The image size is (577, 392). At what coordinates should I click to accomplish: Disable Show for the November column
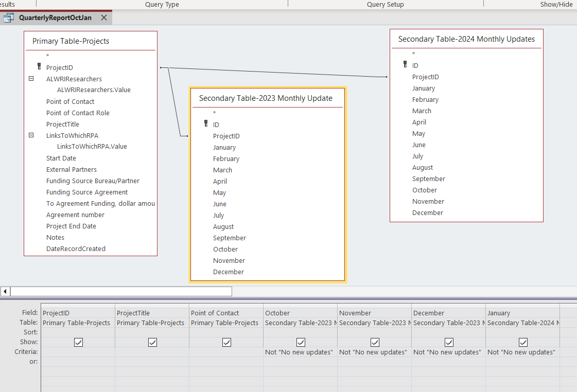[x=375, y=342]
